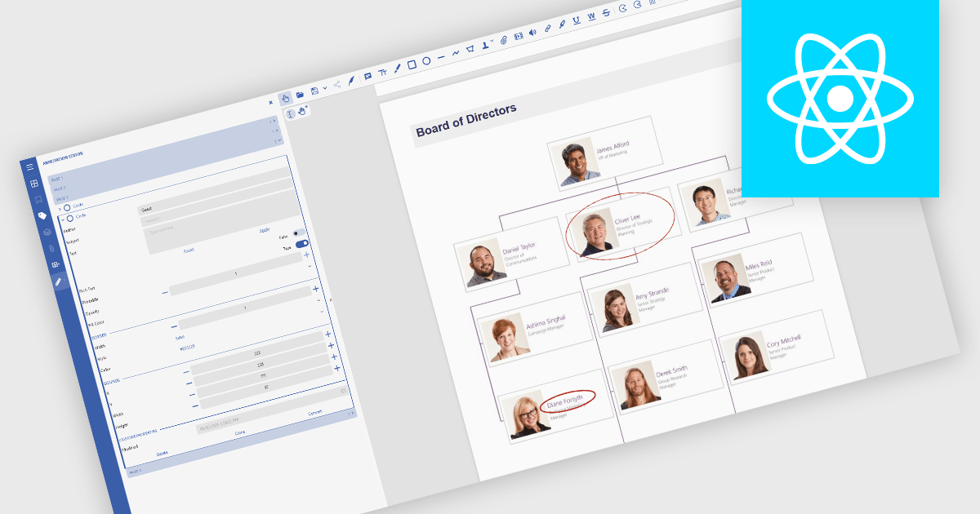Click the Delete link

point(162,453)
